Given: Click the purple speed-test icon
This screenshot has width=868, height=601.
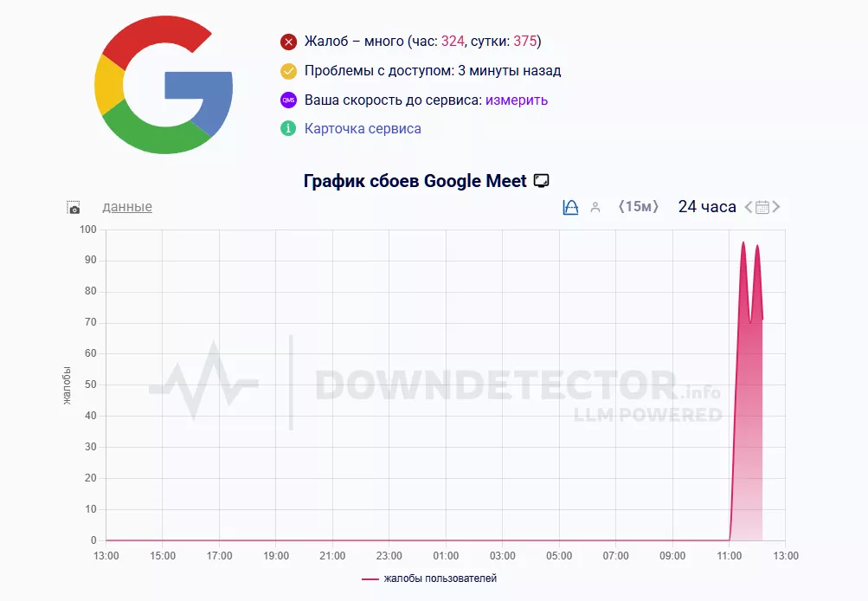Looking at the screenshot, I should [288, 99].
